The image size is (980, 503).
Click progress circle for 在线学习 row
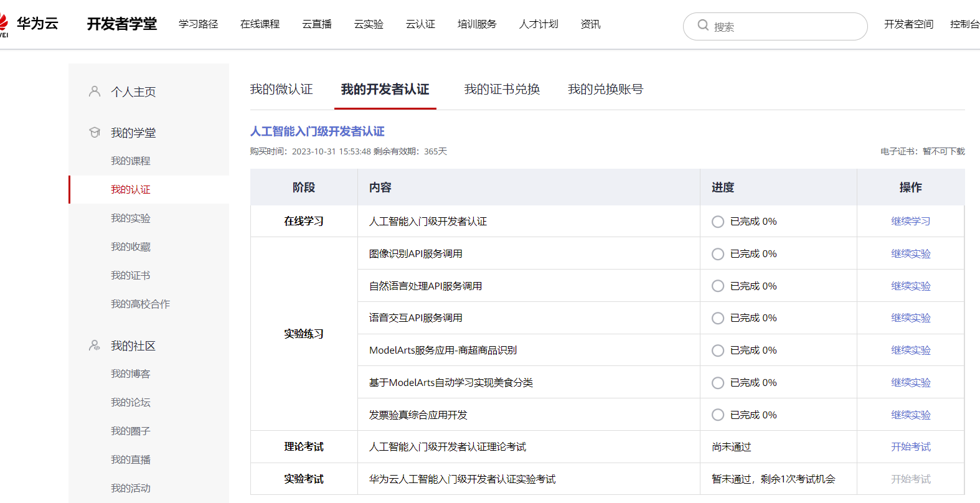[718, 222]
